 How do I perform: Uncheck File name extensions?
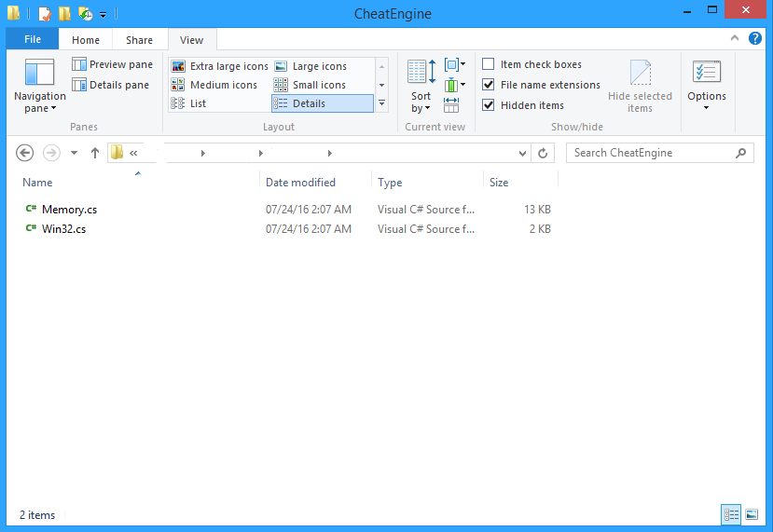click(489, 85)
